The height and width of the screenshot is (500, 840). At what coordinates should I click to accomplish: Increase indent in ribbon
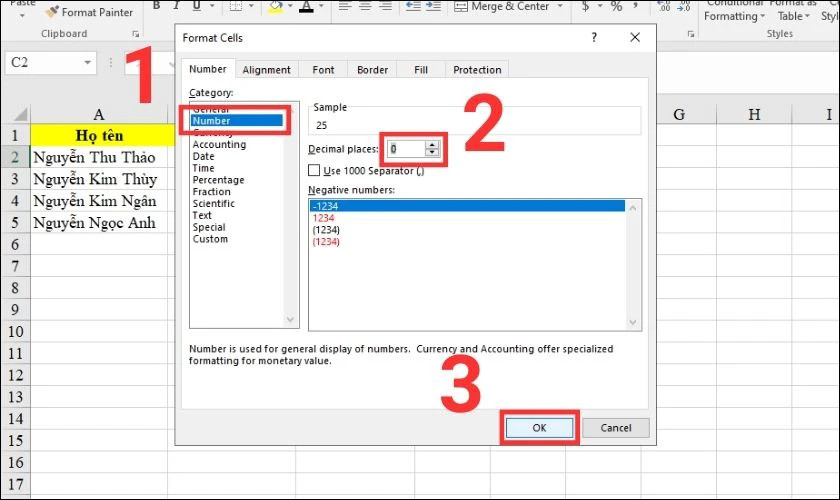click(433, 6)
